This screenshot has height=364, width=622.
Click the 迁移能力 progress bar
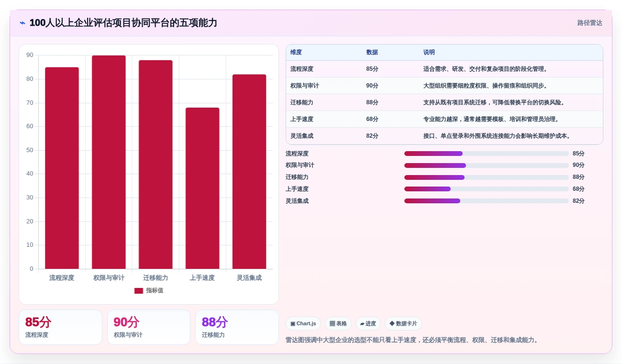487,177
